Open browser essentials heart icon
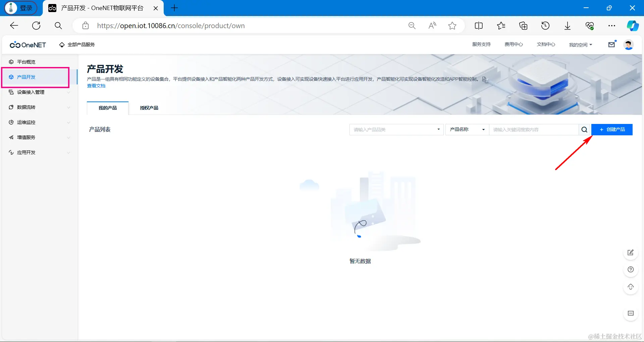The image size is (644, 342). [590, 25]
